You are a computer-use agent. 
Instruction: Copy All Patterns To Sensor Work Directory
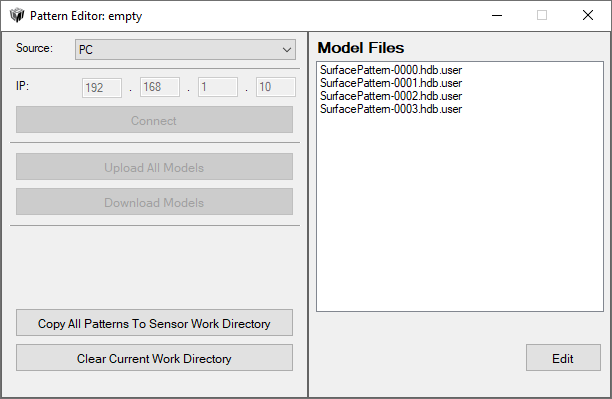(154, 323)
